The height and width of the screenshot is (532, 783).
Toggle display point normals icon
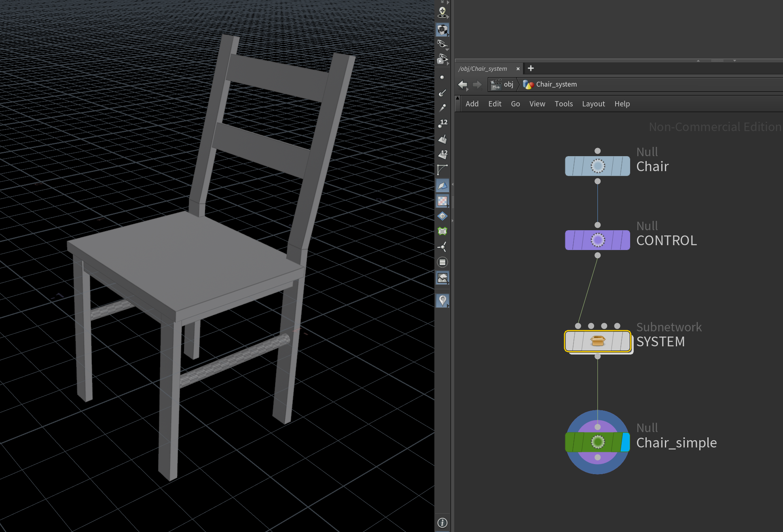pos(442,93)
